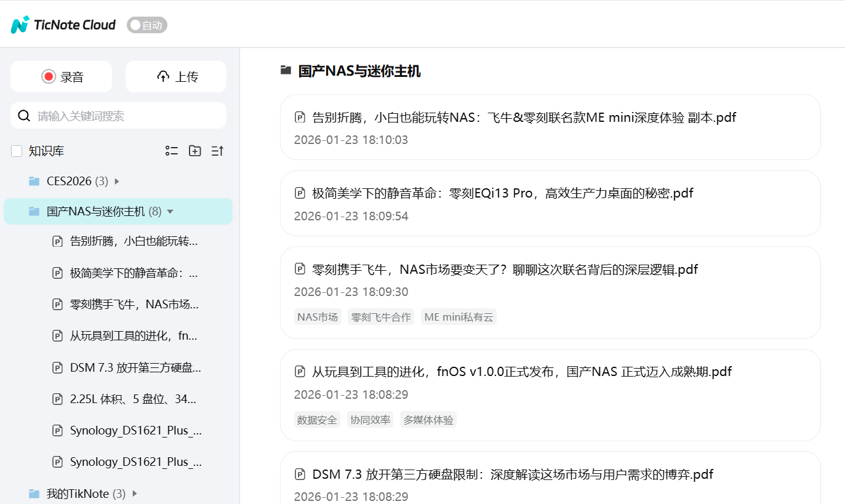Click the folder icon beside the main heading
This screenshot has width=845, height=504.
click(x=286, y=70)
